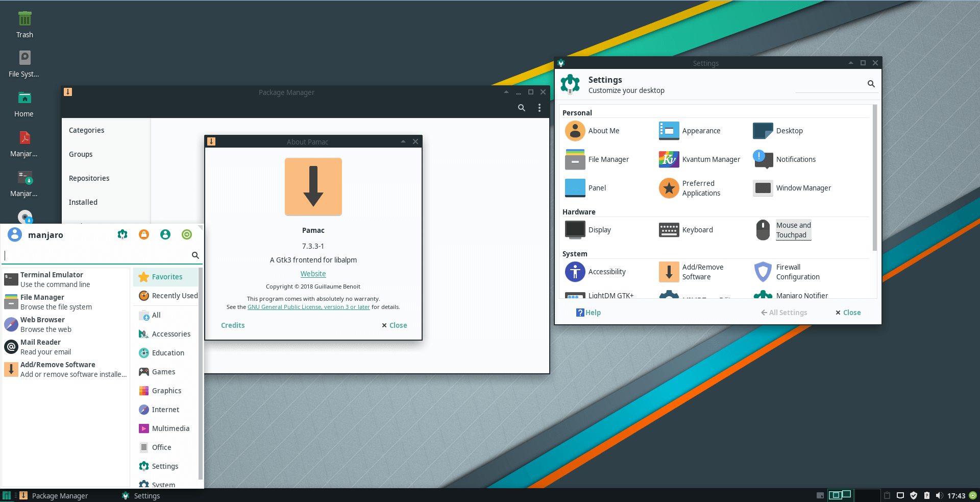Select Multimedia category in menu
This screenshot has width=980, height=502.
coord(166,428)
